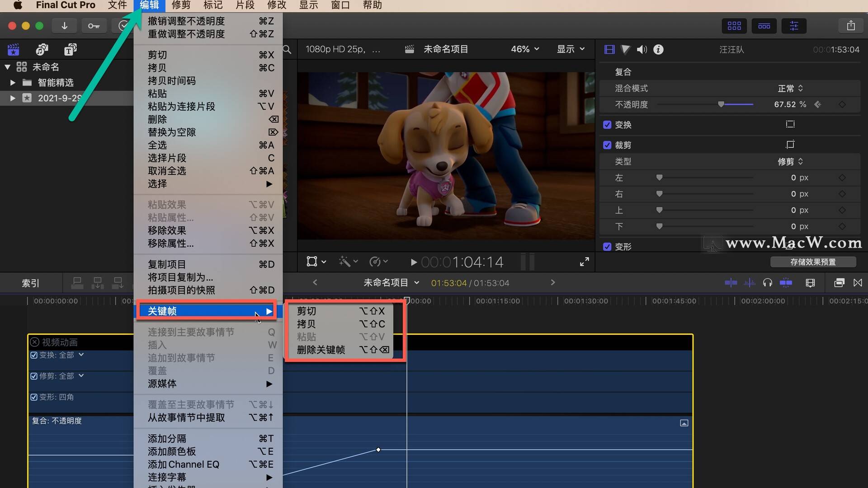868x488 pixels.
Task: Expand the 变换: 全部 chevron in timeline
Action: click(81, 355)
